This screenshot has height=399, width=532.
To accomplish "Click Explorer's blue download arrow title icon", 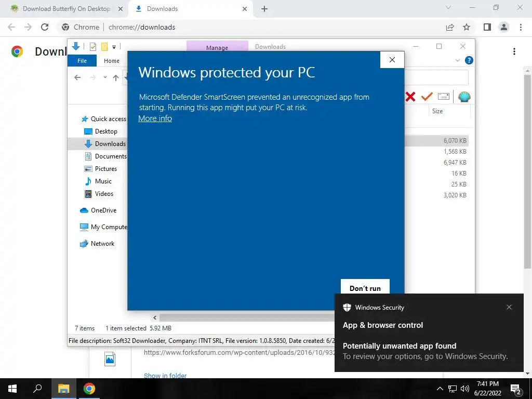I will 76,46.
